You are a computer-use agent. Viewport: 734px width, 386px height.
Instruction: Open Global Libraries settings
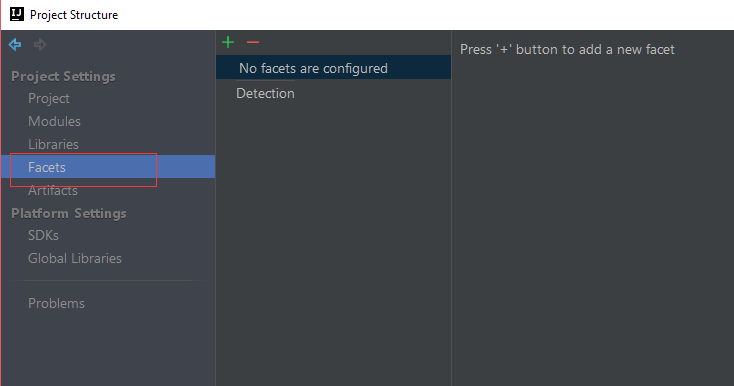[75, 258]
